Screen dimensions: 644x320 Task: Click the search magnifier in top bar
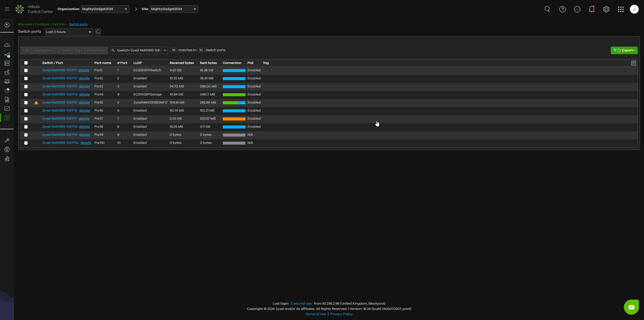547,9
